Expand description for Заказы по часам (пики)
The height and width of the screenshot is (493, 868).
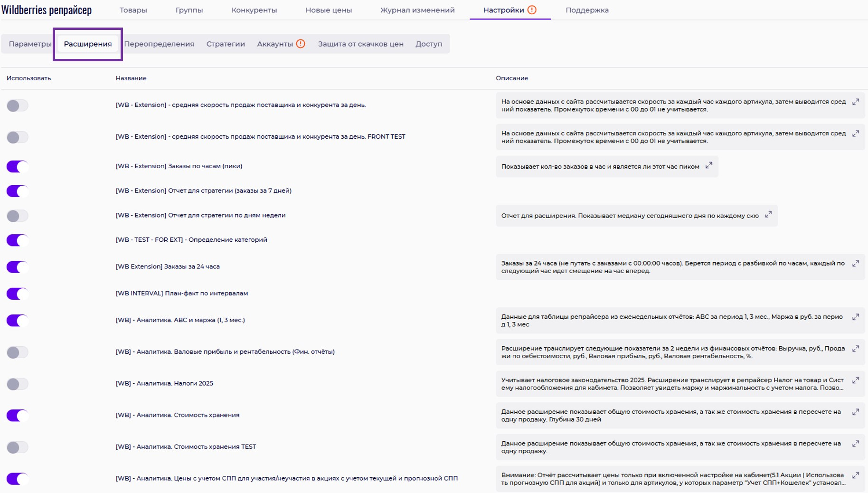click(x=708, y=165)
